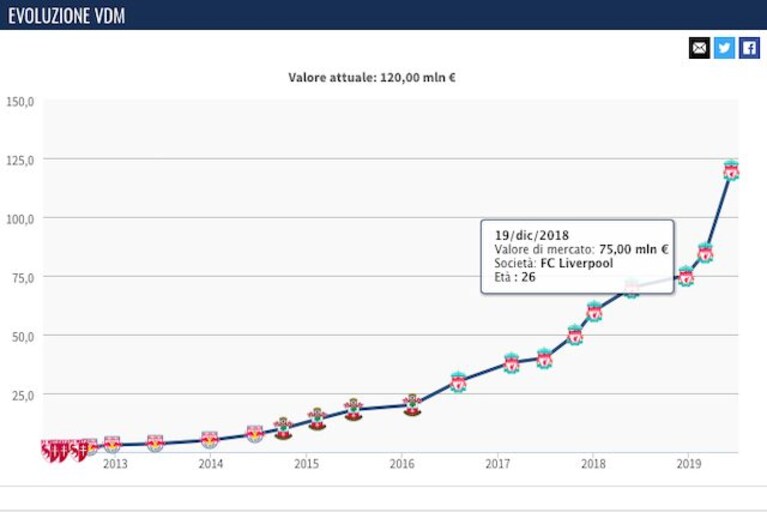The height and width of the screenshot is (512, 767).
Task: Click the '50,0' y-axis label
Action: (x=23, y=336)
